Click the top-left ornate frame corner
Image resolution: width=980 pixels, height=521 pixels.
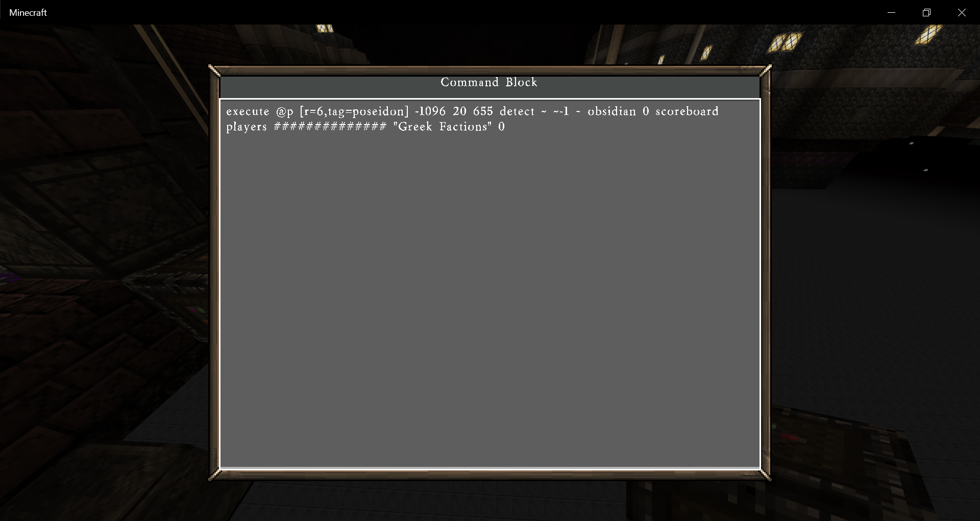[215, 70]
